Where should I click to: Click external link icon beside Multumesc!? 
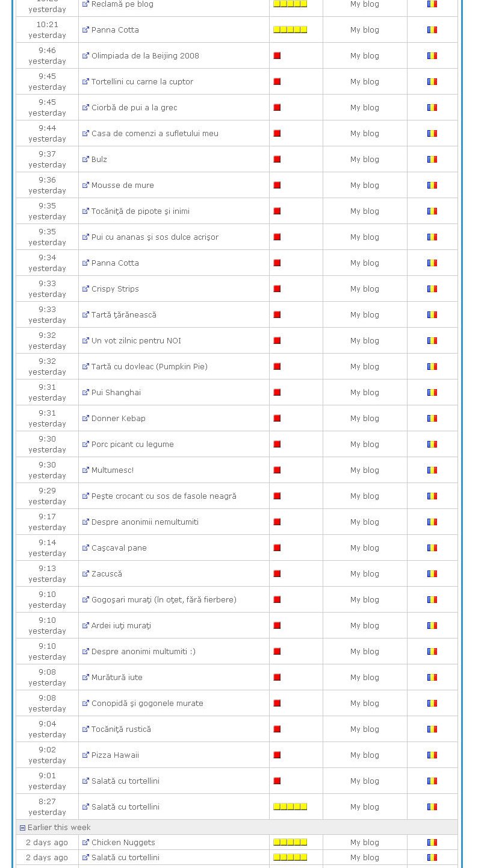[85, 470]
